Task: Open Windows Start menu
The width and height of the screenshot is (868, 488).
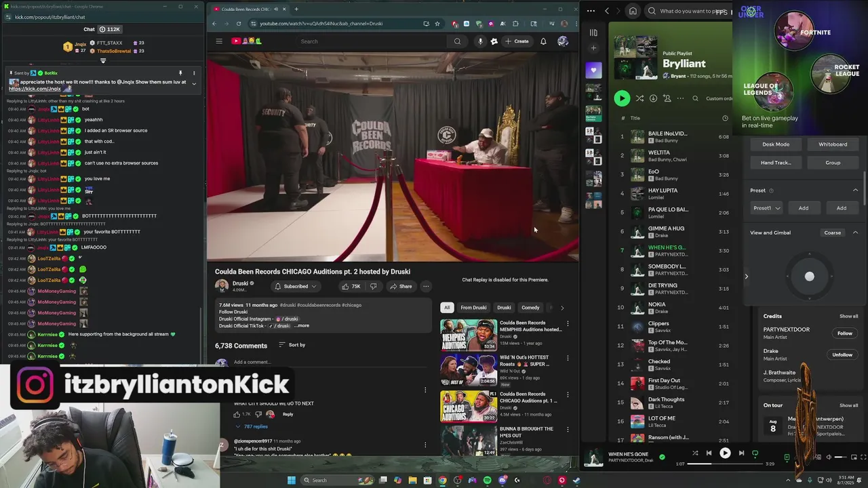Action: point(292,481)
